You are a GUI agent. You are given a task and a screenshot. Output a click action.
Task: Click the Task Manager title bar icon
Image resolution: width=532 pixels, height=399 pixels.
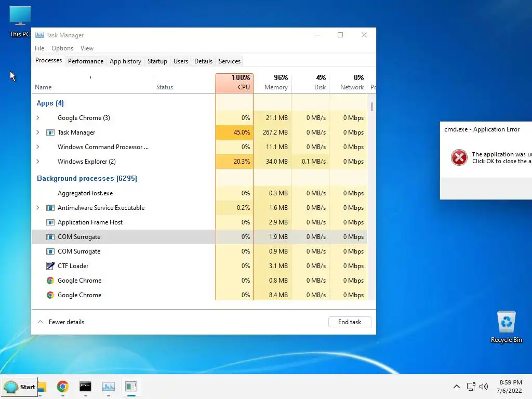click(x=39, y=35)
